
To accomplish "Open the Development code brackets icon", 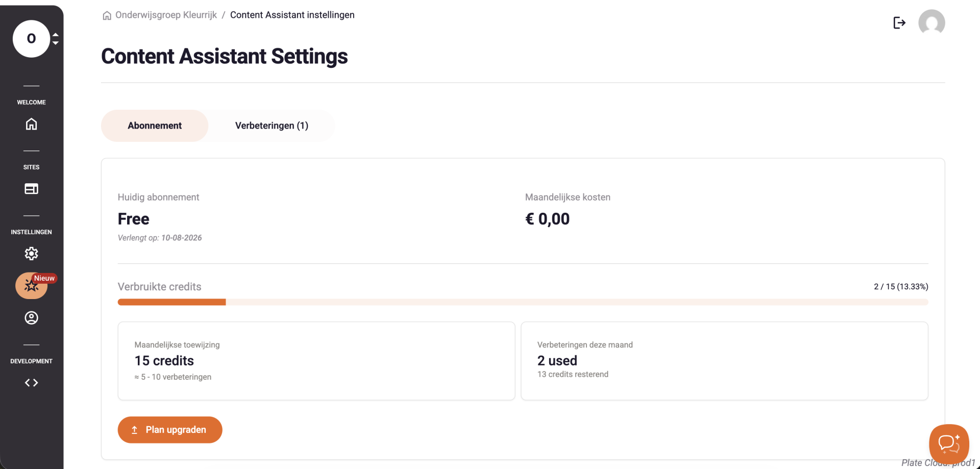I will point(31,383).
